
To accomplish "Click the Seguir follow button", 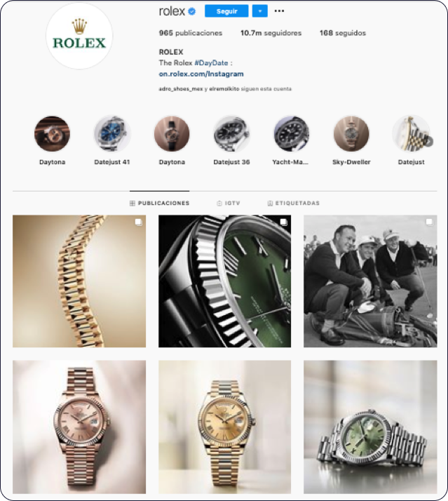I will 226,11.
